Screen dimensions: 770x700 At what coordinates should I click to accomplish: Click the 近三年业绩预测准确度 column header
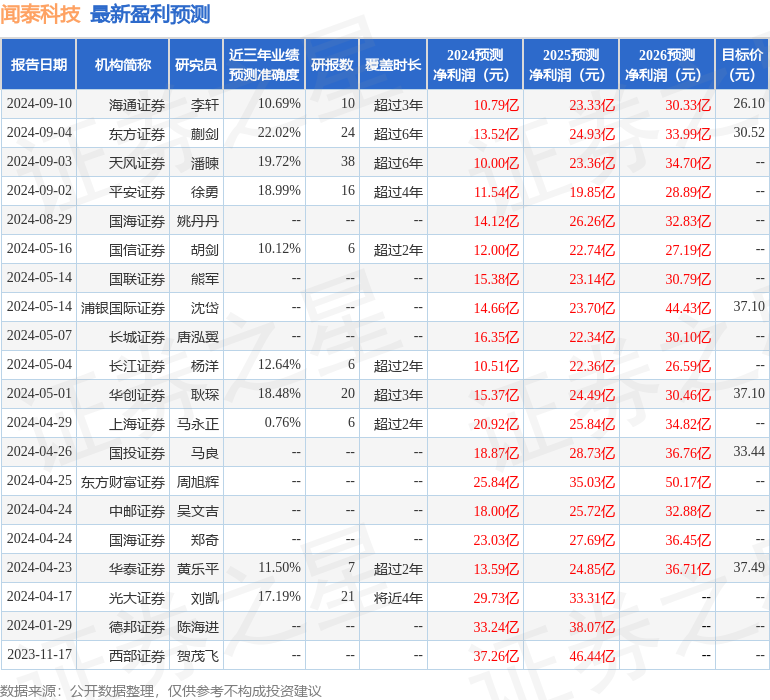264,64
